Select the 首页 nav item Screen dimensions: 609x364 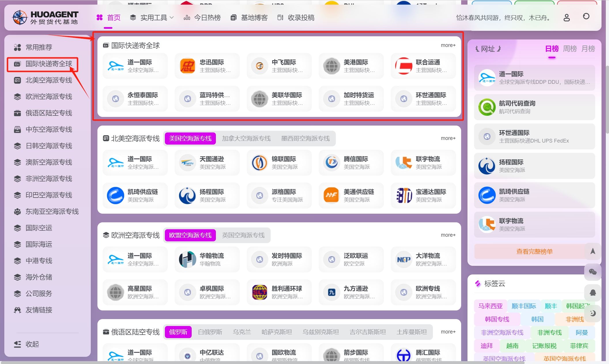109,18
